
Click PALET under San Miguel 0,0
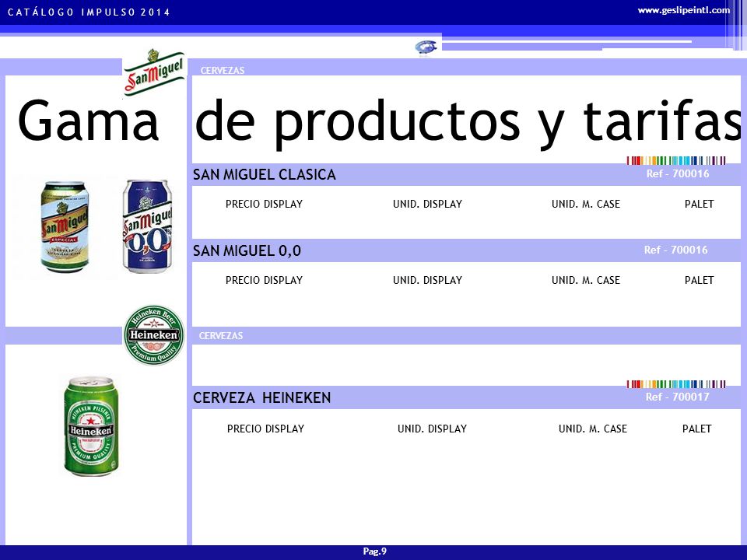(x=699, y=280)
